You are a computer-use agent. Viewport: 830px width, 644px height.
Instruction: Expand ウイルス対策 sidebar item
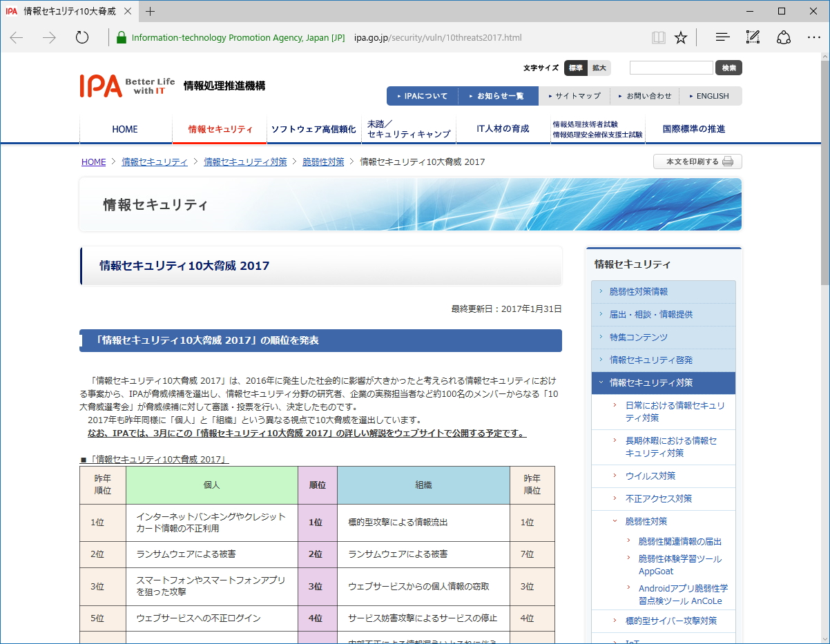click(664, 476)
